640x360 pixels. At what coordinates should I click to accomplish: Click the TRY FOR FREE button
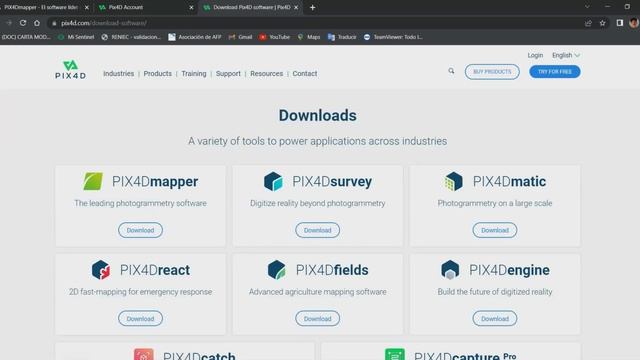point(555,71)
